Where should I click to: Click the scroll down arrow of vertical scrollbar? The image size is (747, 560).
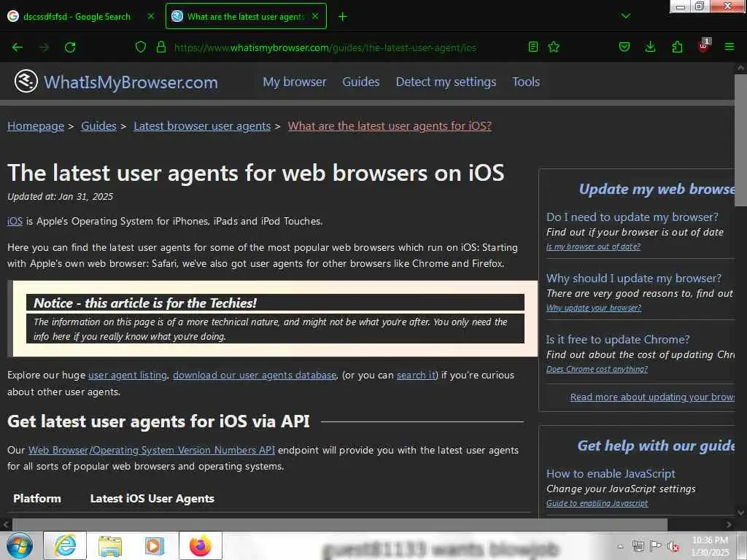coord(741,513)
